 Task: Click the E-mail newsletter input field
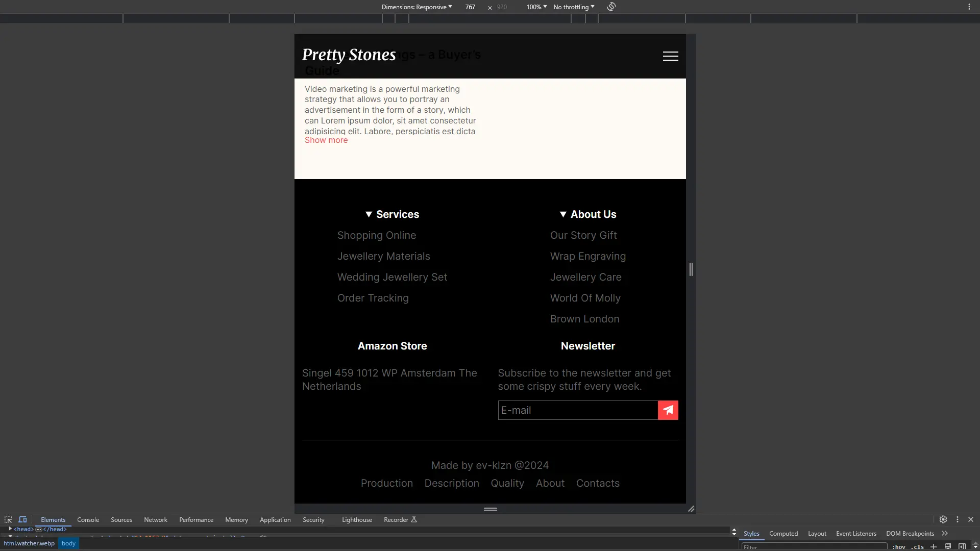[578, 410]
